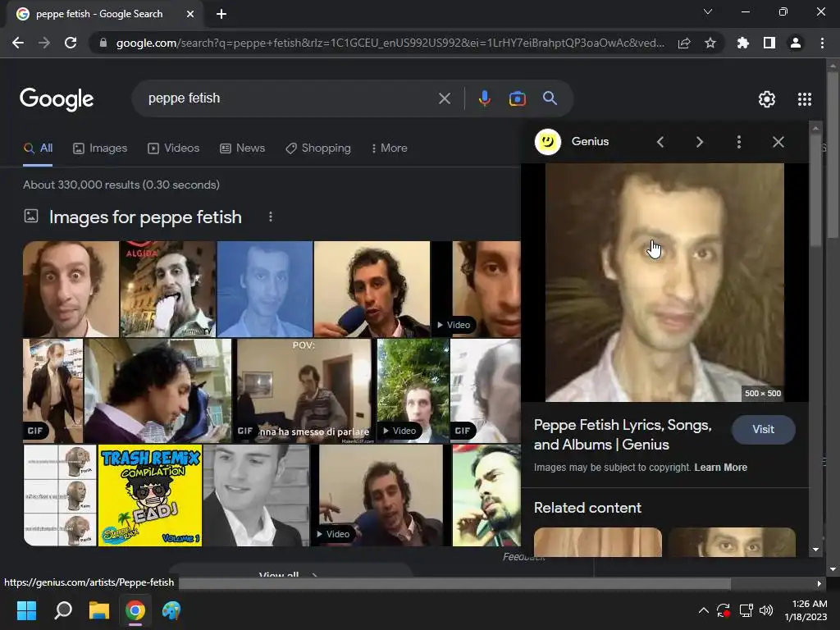Open the blue-tinted face thumbnail
This screenshot has width=840, height=630.
coord(265,289)
